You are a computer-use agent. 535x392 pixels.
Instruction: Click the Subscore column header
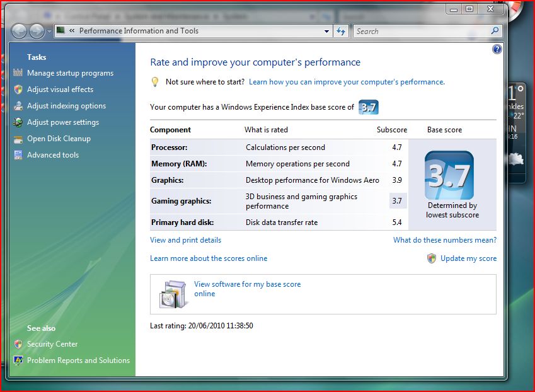click(x=392, y=130)
